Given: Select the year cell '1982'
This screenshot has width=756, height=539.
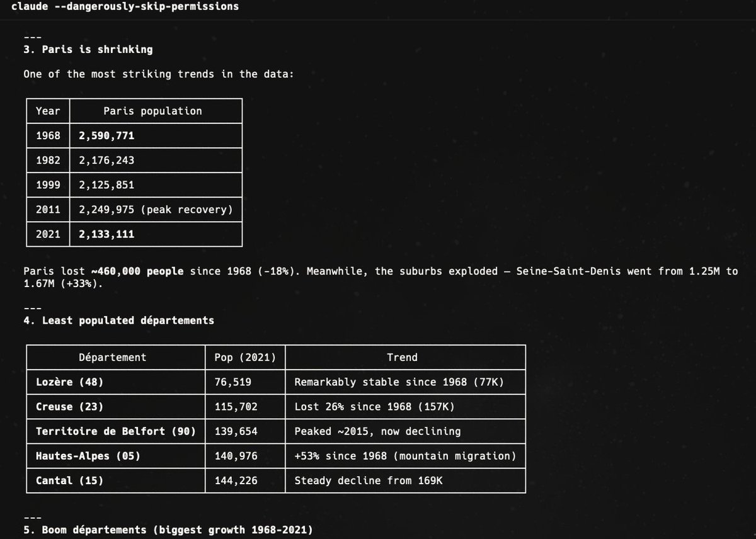Looking at the screenshot, I should coord(48,160).
